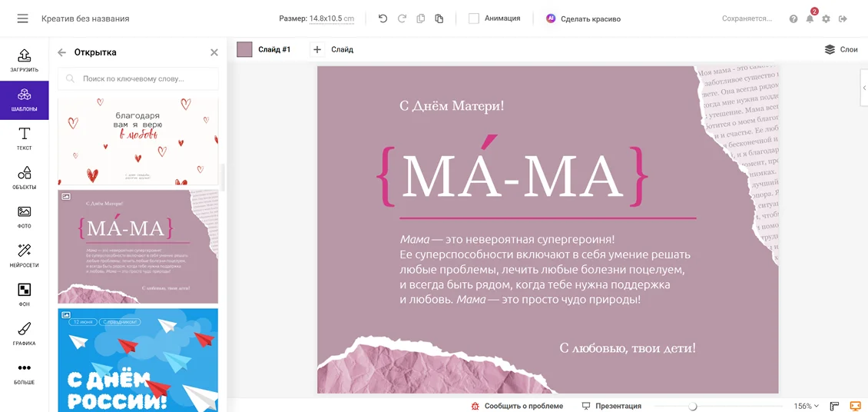Click the help question mark icon

(x=793, y=18)
